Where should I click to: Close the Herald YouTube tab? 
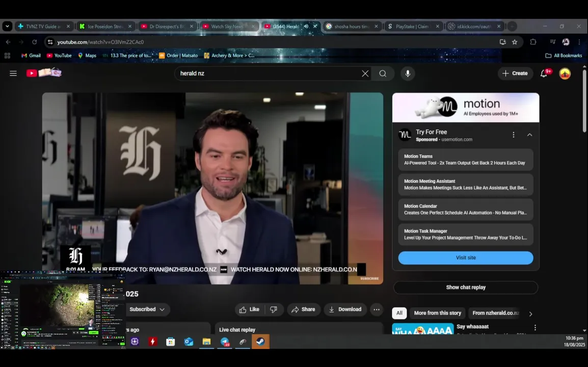[x=315, y=27]
